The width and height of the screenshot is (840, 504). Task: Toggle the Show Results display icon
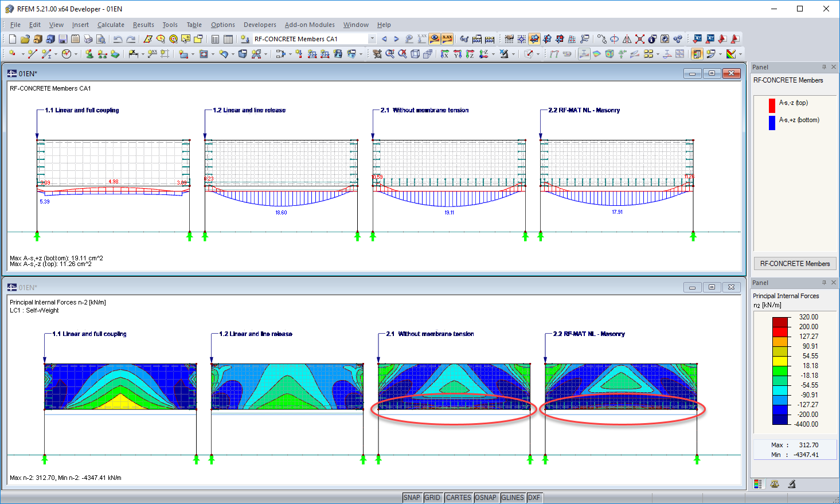pyautogui.click(x=434, y=38)
